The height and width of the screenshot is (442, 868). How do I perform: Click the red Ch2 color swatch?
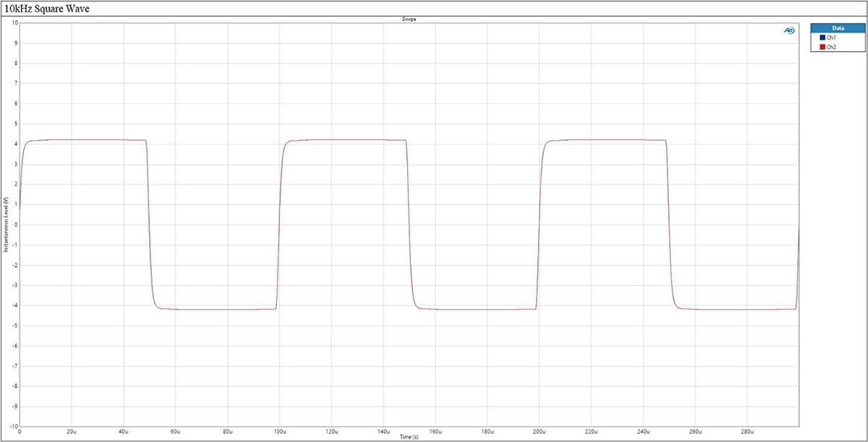click(x=822, y=46)
